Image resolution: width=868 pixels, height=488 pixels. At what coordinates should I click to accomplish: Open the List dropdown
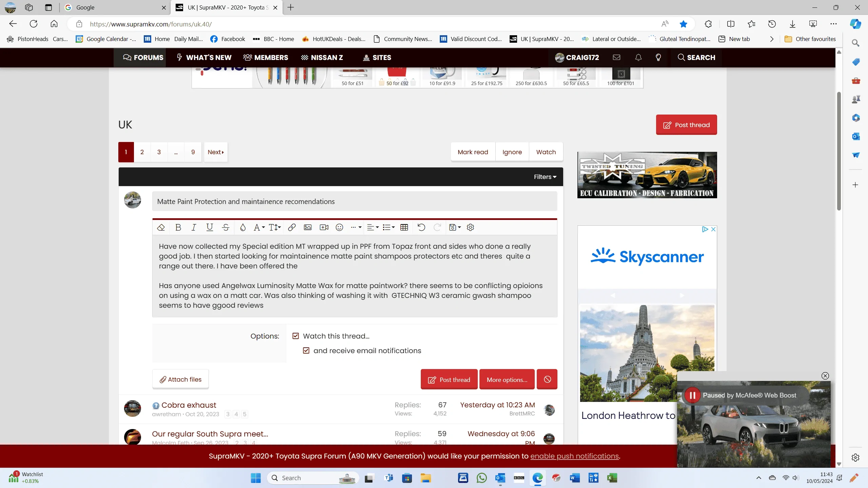tap(389, 227)
